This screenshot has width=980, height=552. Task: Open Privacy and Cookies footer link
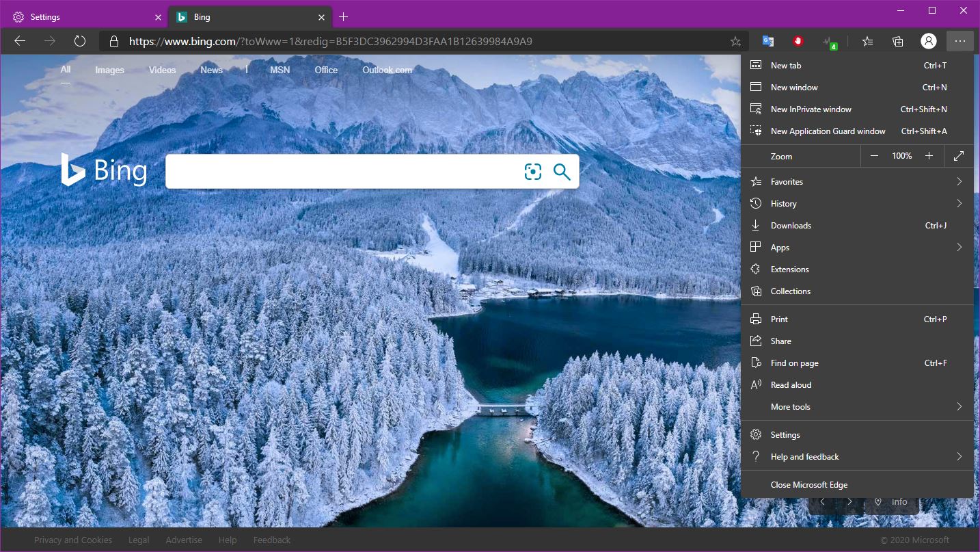[73, 540]
